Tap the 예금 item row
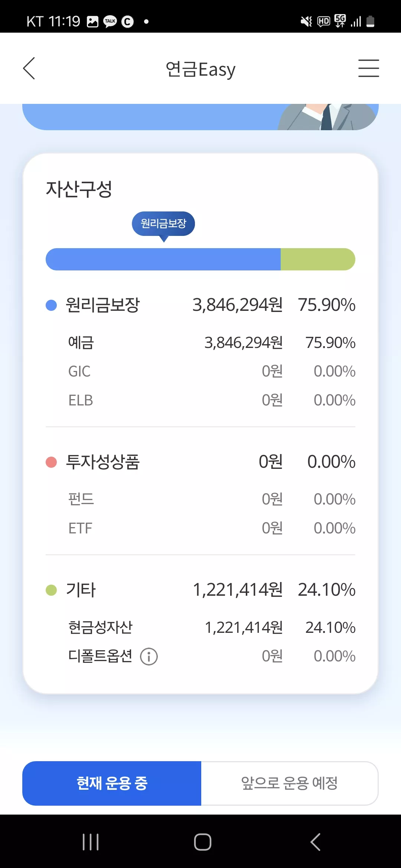The width and height of the screenshot is (401, 868). tap(212, 343)
